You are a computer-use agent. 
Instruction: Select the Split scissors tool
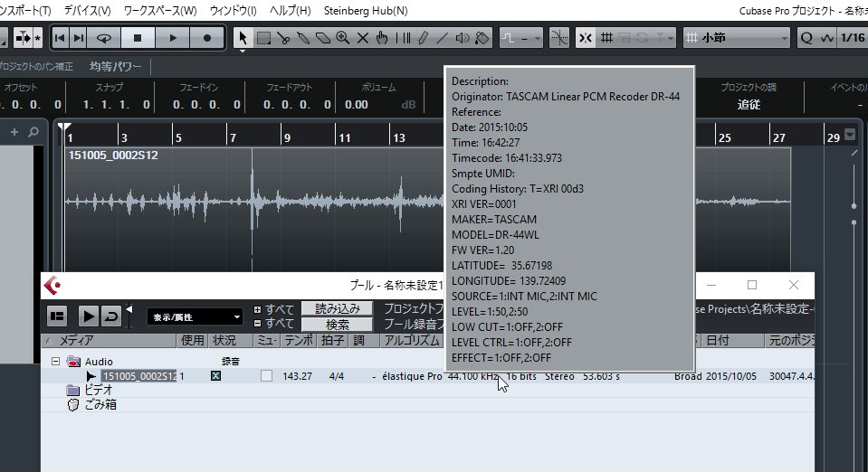click(283, 38)
